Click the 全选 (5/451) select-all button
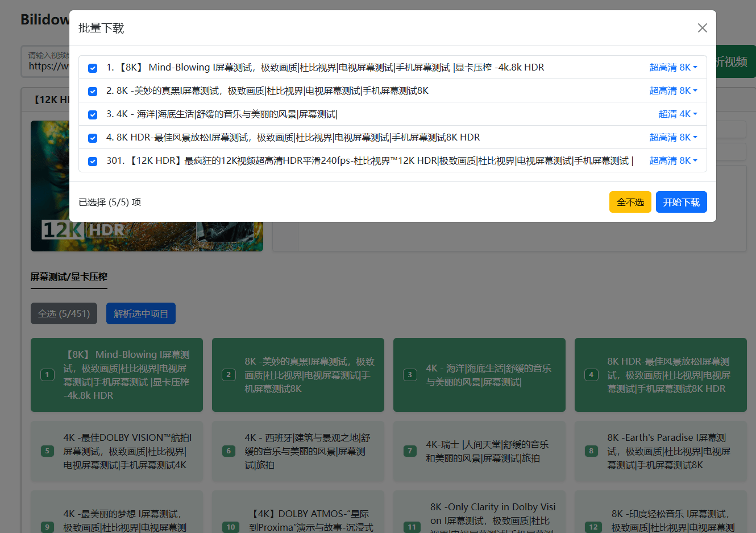Screen dimensions: 756x533 click(x=64, y=313)
